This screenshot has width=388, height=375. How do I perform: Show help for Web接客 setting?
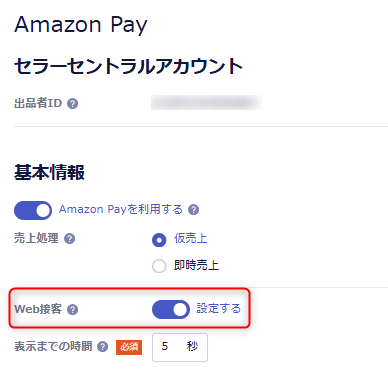click(x=72, y=310)
